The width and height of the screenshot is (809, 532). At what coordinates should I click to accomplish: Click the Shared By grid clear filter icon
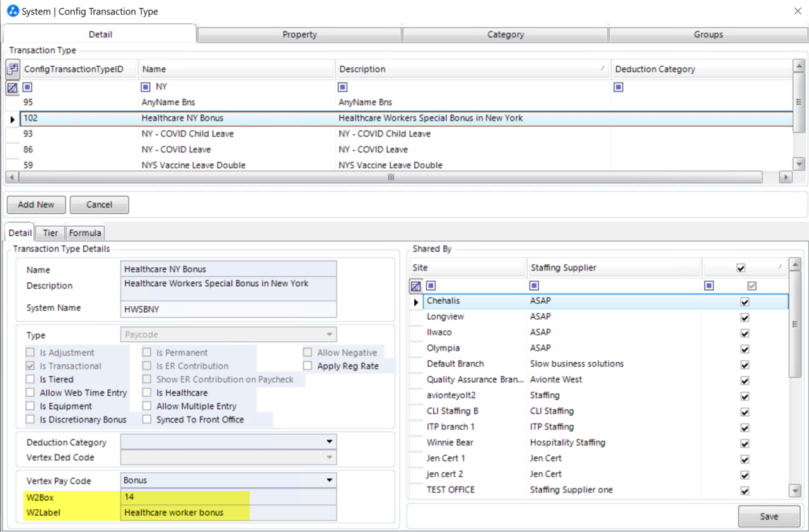[x=416, y=286]
